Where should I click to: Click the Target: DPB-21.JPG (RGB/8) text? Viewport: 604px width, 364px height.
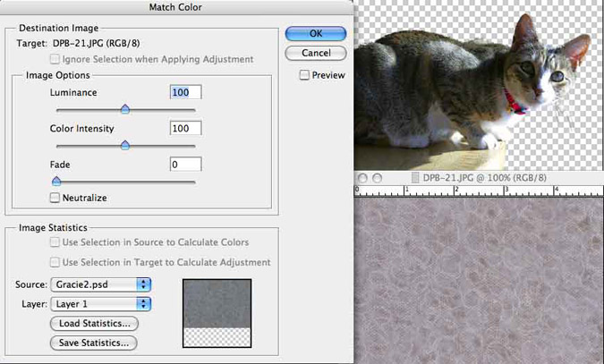click(78, 43)
